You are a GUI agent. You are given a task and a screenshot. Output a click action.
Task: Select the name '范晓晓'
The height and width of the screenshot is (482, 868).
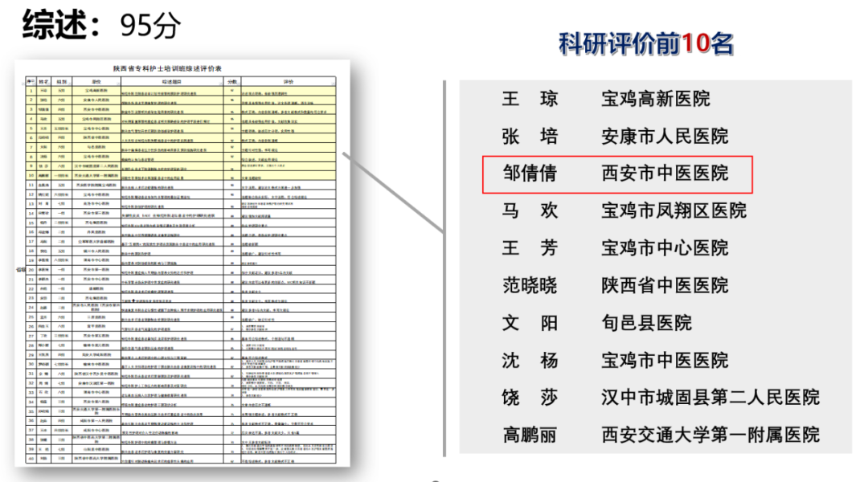(x=530, y=285)
